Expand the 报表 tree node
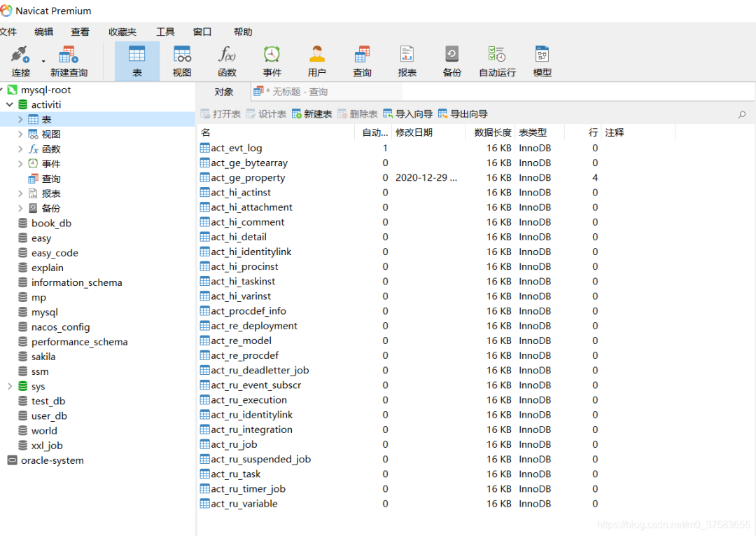This screenshot has height=536, width=756. tap(20, 193)
